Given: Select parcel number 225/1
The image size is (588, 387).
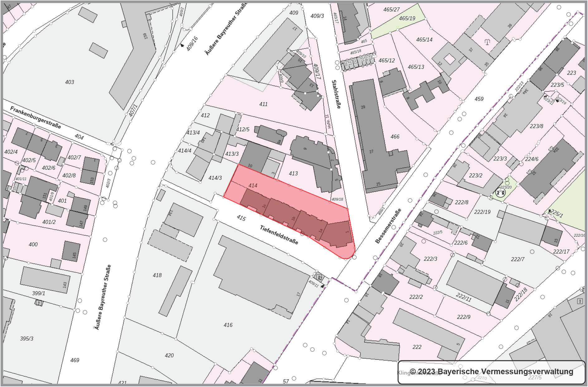Looking at the screenshot, I should pos(557,214).
